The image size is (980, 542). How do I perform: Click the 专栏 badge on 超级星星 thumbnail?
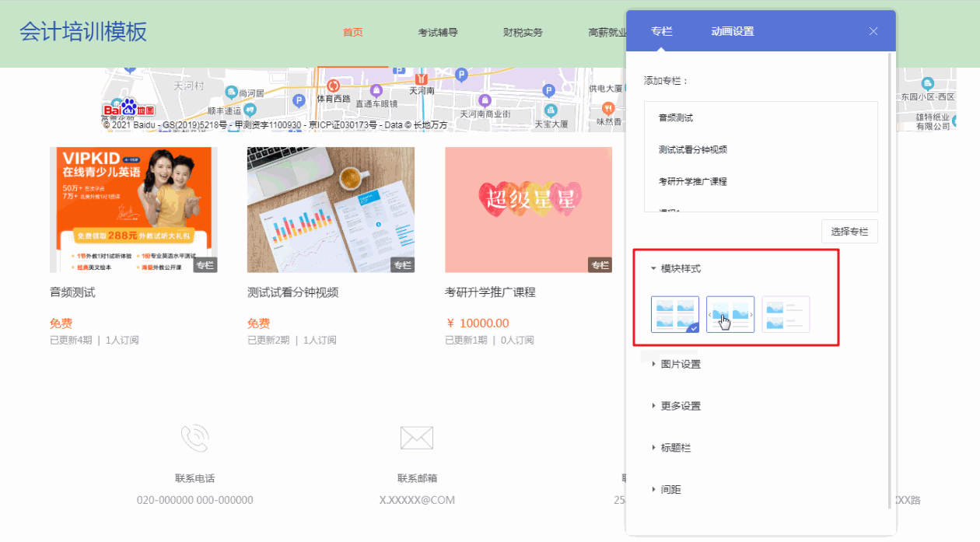click(600, 265)
